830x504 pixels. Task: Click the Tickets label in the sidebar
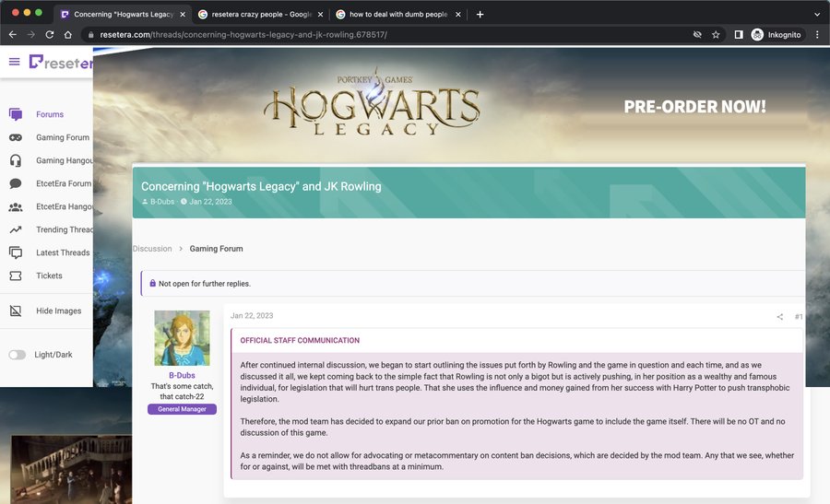click(49, 275)
